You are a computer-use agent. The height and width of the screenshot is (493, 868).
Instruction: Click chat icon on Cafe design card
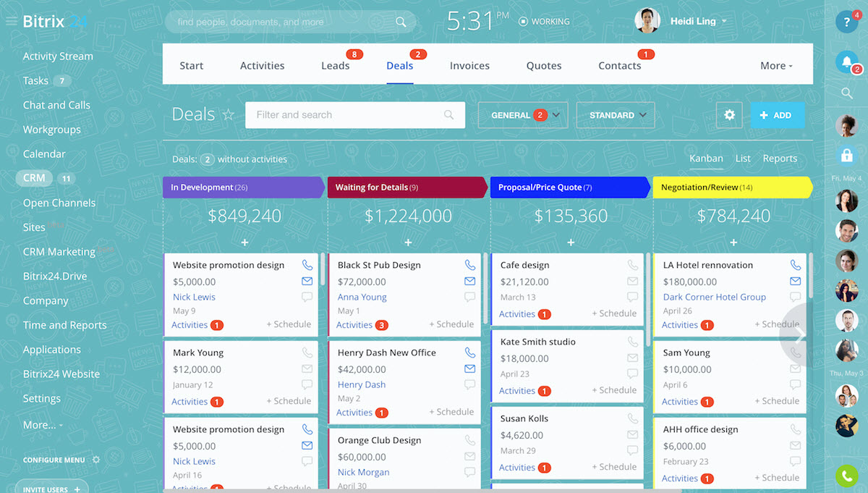pyautogui.click(x=633, y=298)
